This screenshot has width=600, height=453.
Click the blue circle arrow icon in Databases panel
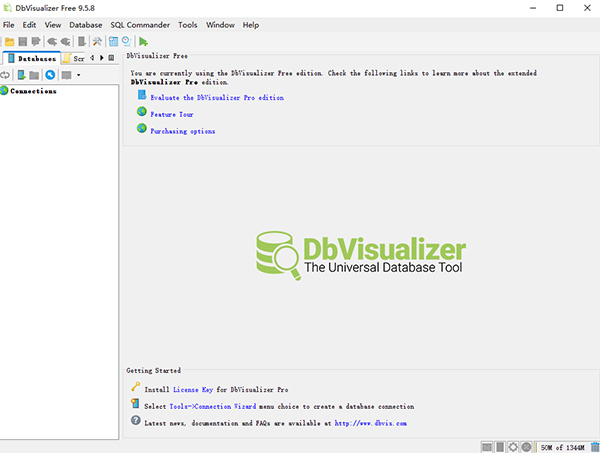pyautogui.click(x=50, y=75)
